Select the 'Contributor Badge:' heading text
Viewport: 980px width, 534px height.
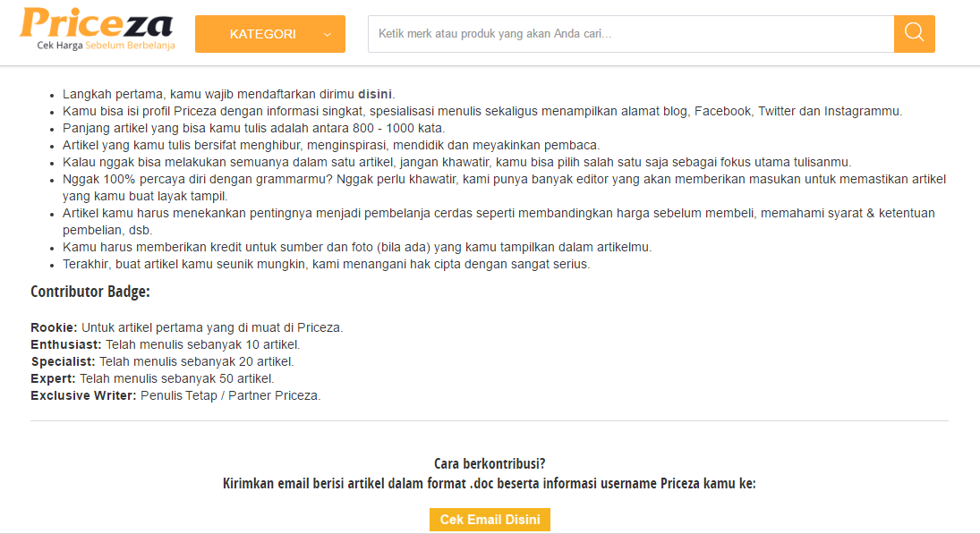point(90,292)
